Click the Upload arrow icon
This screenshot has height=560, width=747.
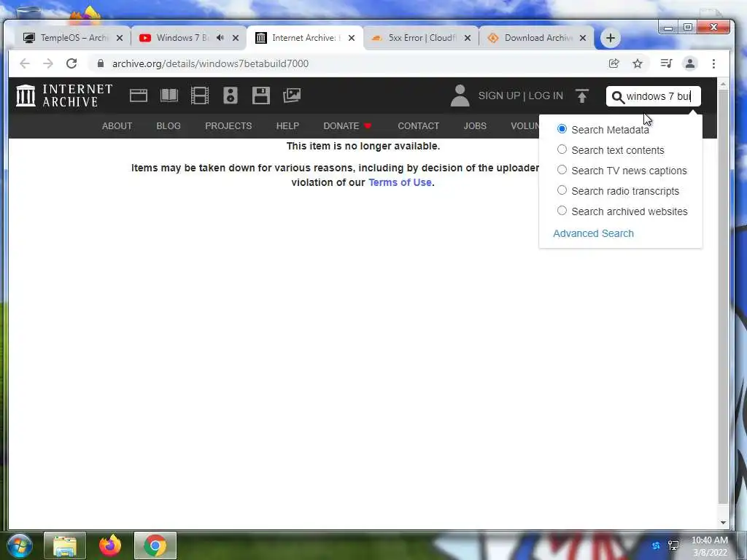coord(581,96)
